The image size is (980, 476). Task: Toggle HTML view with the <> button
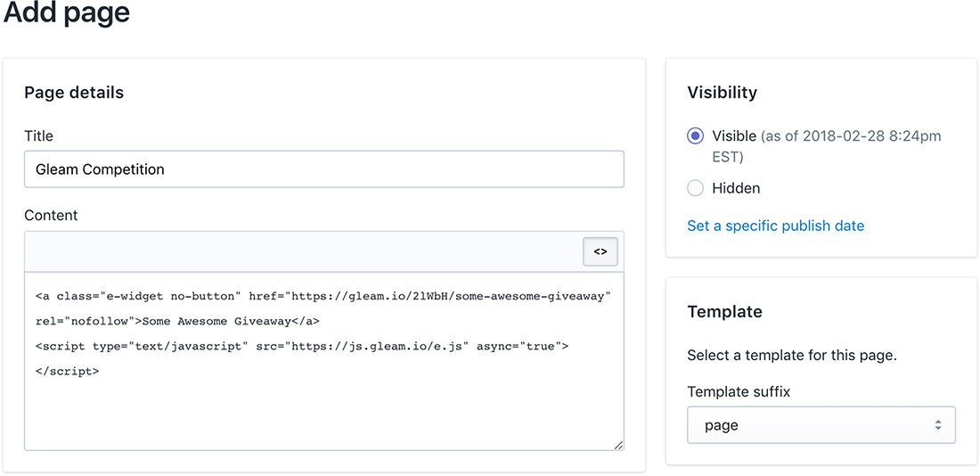pos(600,252)
